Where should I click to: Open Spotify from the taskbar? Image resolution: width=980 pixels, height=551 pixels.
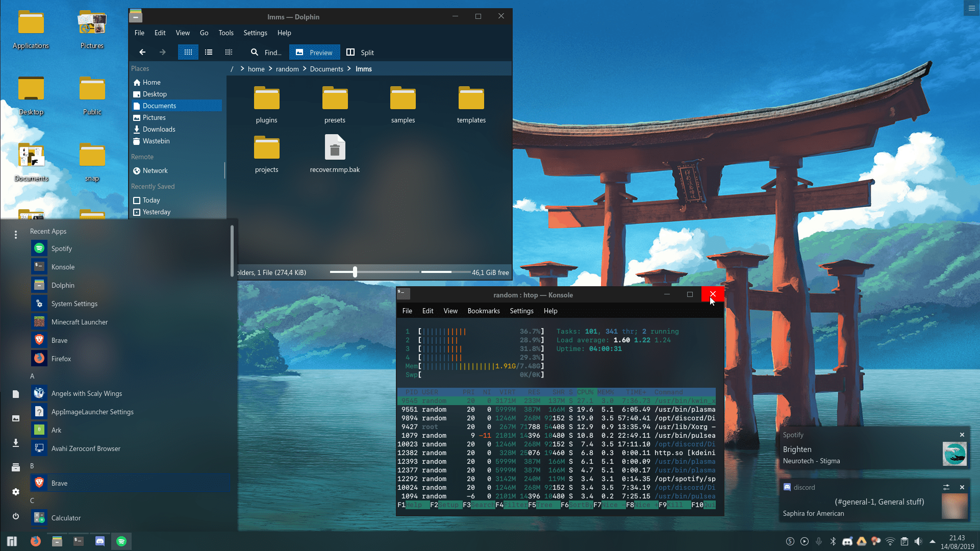[121, 541]
